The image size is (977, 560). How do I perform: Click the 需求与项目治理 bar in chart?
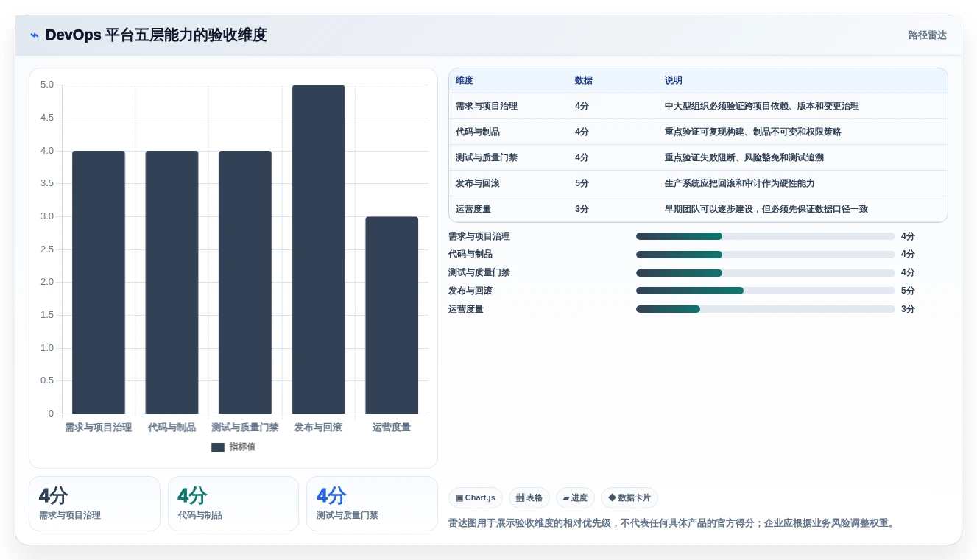(99, 283)
